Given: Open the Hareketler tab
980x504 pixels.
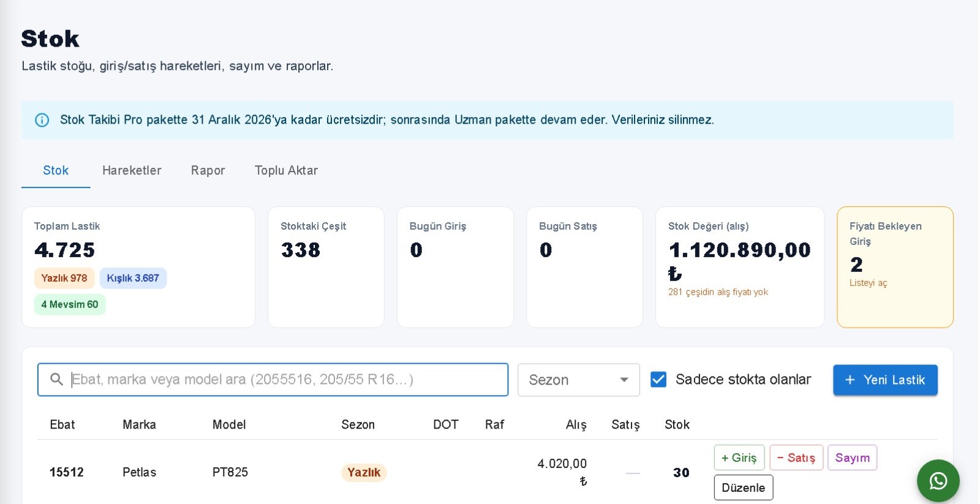Looking at the screenshot, I should coord(132,170).
